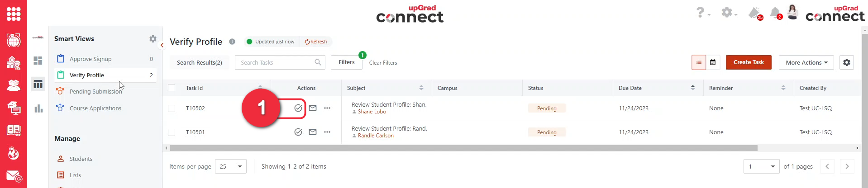Viewport: 868px width, 188px height.
Task: Click the Verify Profile info icon
Action: (232, 42)
